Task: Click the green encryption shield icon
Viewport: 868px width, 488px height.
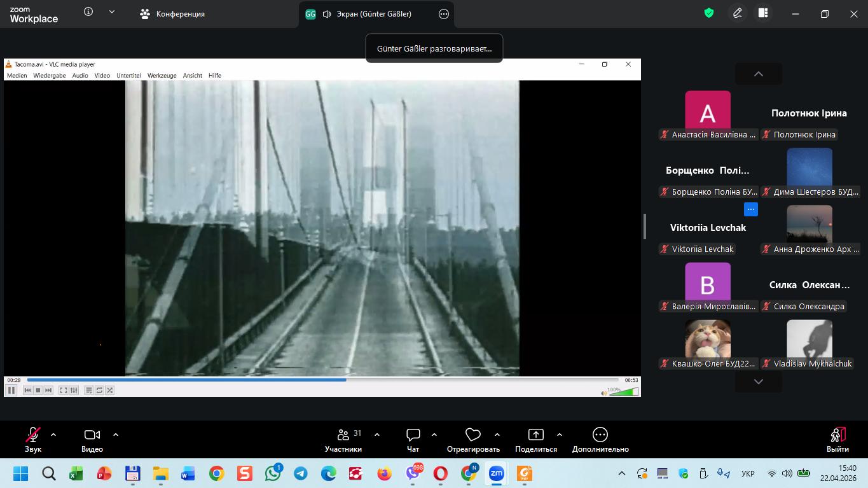Action: pyautogui.click(x=709, y=13)
